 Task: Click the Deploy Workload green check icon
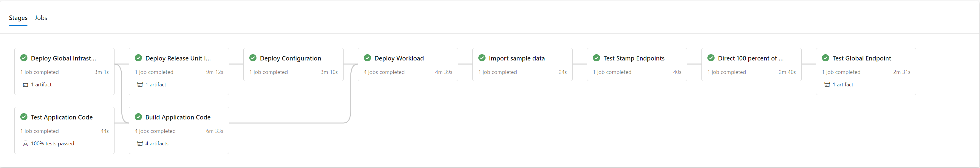pos(367,58)
